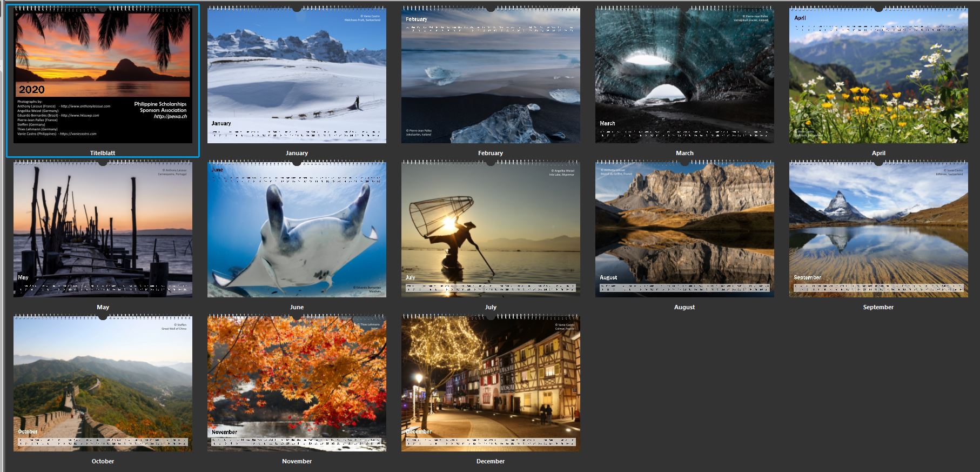Image resolution: width=980 pixels, height=472 pixels.
Task: Click the 'Titelblatt' caption under cover page
Action: coord(103,153)
